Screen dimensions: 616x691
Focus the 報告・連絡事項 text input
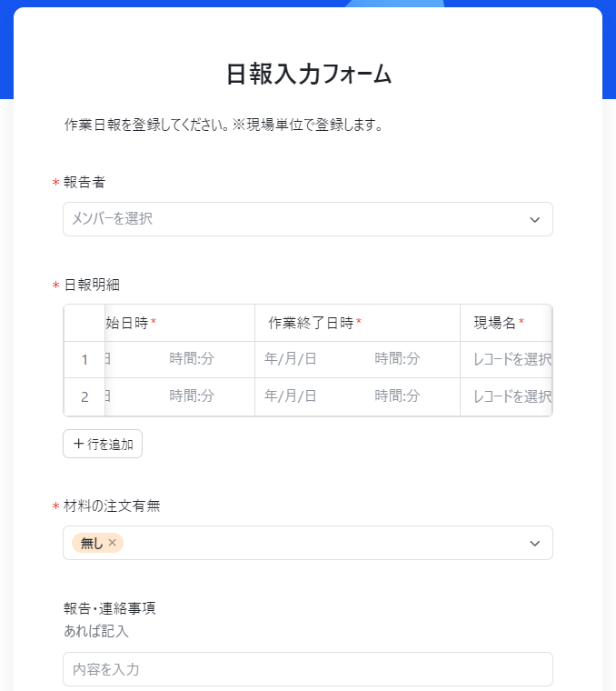point(307,669)
